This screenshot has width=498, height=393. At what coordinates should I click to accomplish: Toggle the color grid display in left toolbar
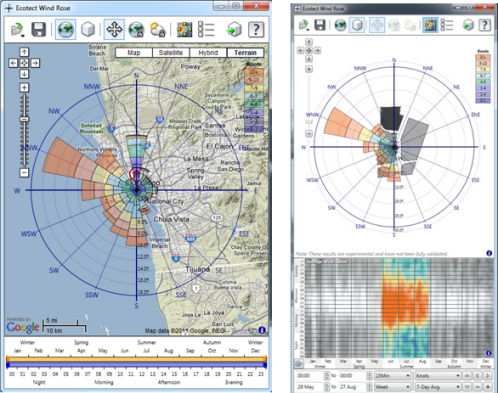tap(185, 29)
